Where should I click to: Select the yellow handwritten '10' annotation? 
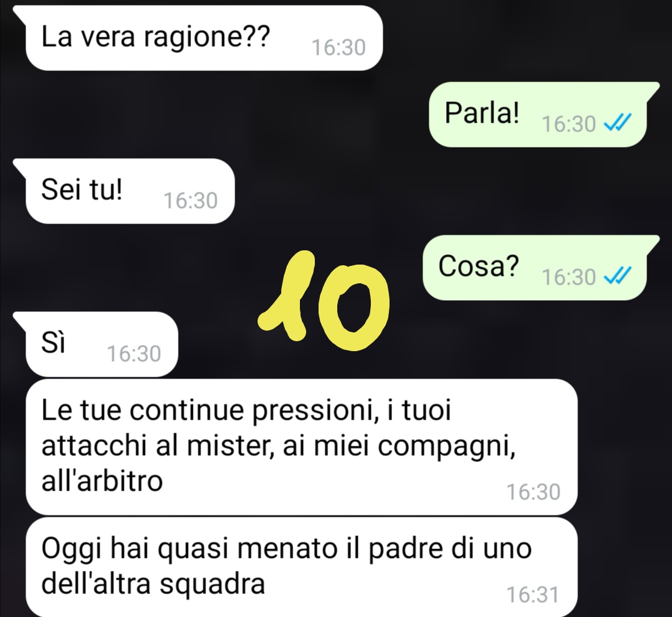324,302
